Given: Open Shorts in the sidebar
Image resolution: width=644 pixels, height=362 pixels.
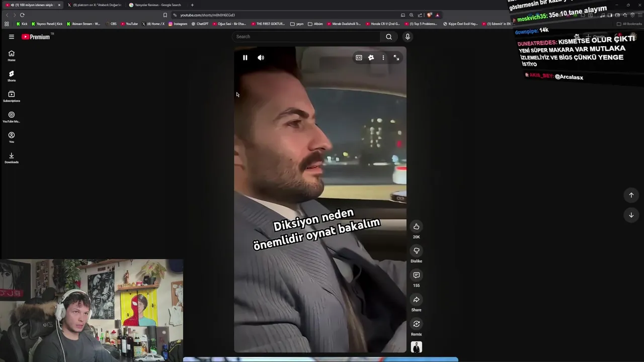Looking at the screenshot, I should [11, 76].
